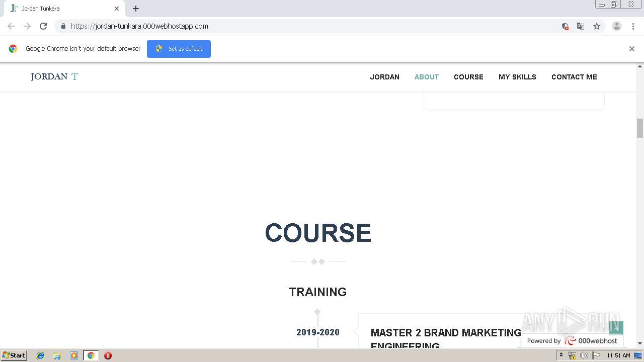
Task: Click the Master 2 Brand Marketing heading
Action: (x=446, y=339)
